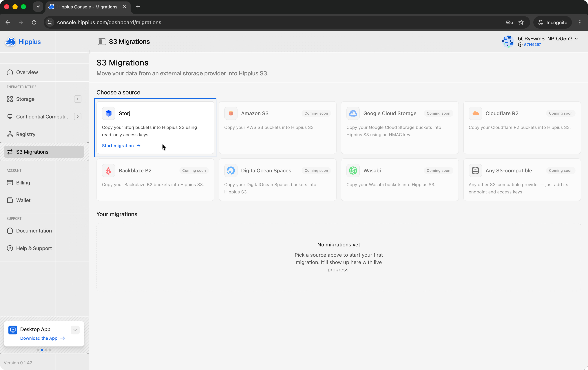Click the Incognito button
Screen dimensions: 588x370
553,22
